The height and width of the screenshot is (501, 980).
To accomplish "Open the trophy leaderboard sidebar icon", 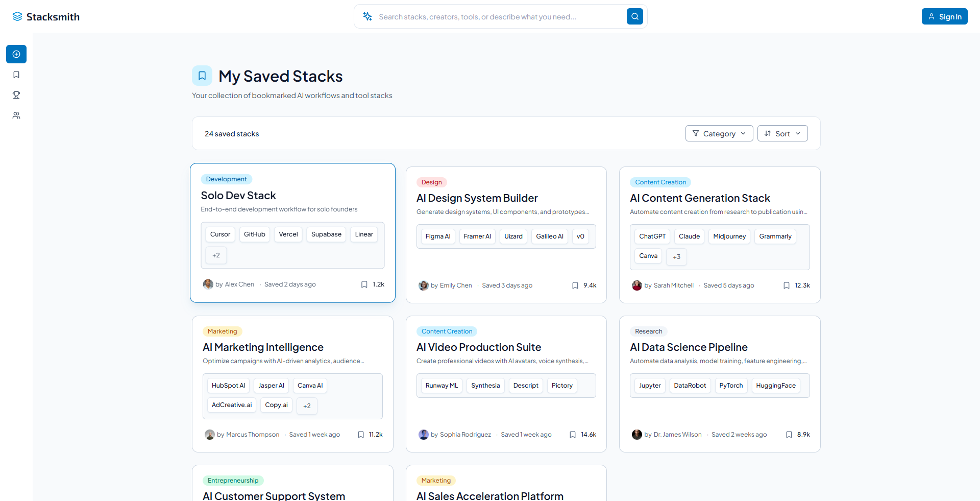I will tap(16, 95).
